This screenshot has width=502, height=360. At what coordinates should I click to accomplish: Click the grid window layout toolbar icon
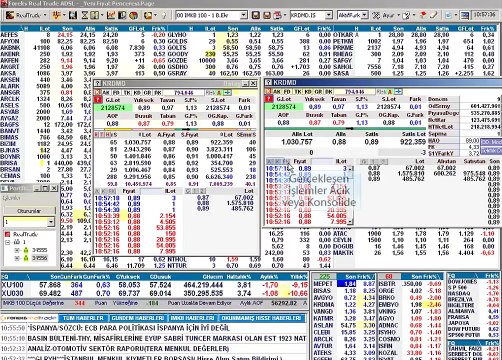pyautogui.click(x=73, y=15)
